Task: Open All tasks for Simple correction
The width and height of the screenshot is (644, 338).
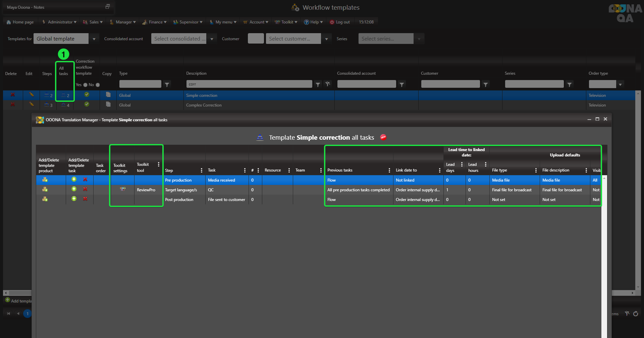Action: (65, 95)
